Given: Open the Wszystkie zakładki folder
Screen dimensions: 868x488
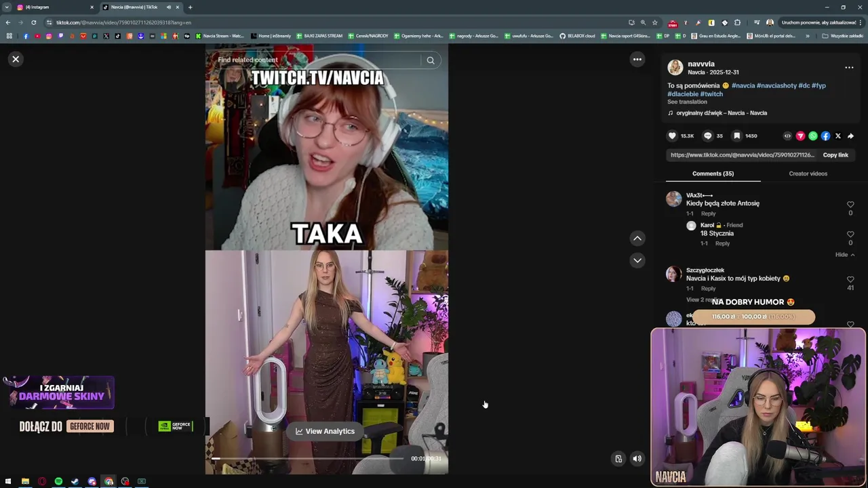Looking at the screenshot, I should pyautogui.click(x=842, y=36).
